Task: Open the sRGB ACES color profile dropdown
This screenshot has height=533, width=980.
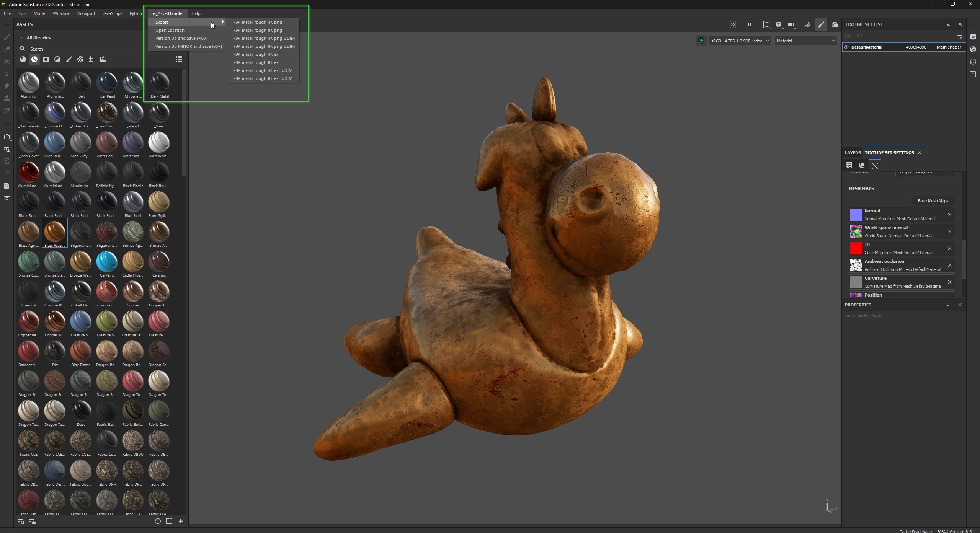Action: [740, 41]
